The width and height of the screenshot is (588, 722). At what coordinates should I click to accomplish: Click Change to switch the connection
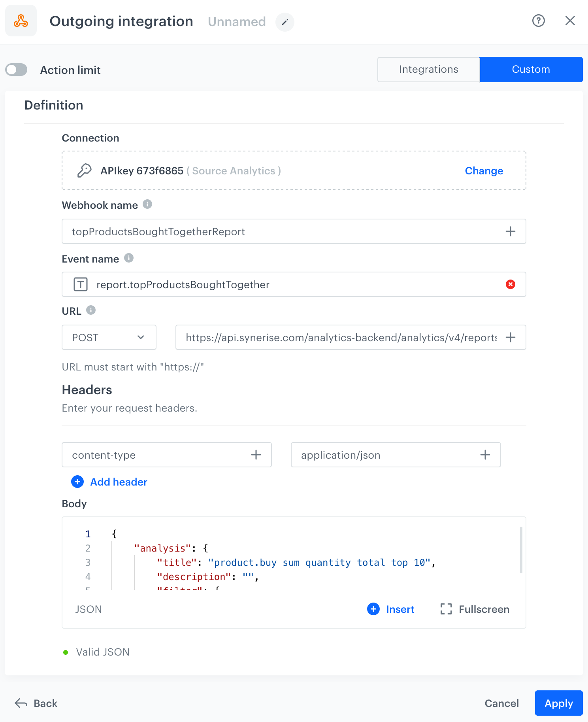[484, 171]
